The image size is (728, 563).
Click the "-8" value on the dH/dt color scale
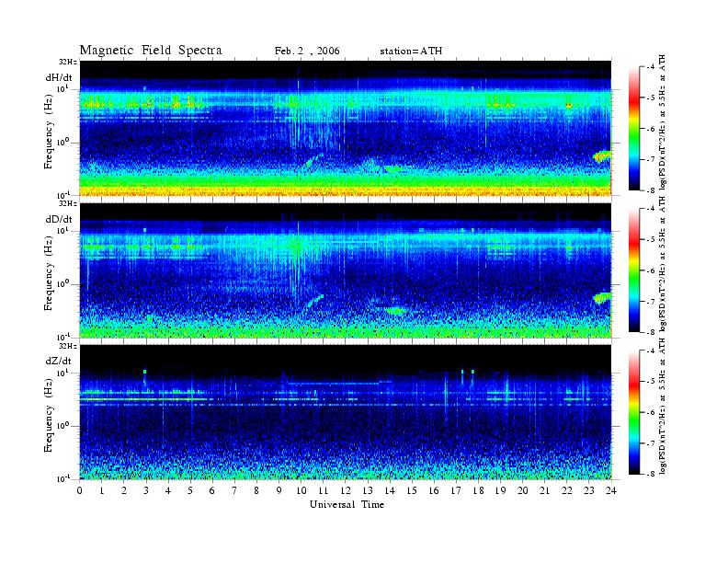(x=651, y=190)
